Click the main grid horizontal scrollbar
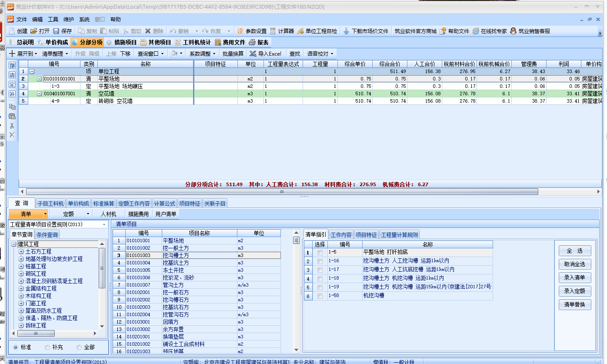 [282, 191]
